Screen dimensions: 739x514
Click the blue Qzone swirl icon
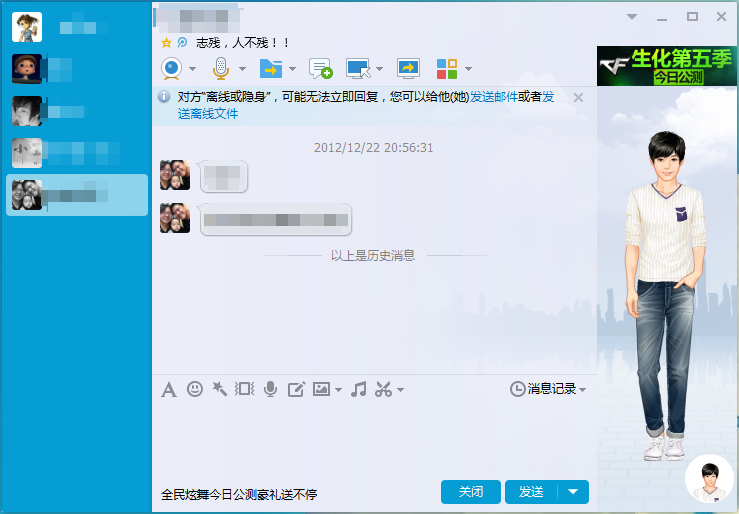tap(182, 43)
